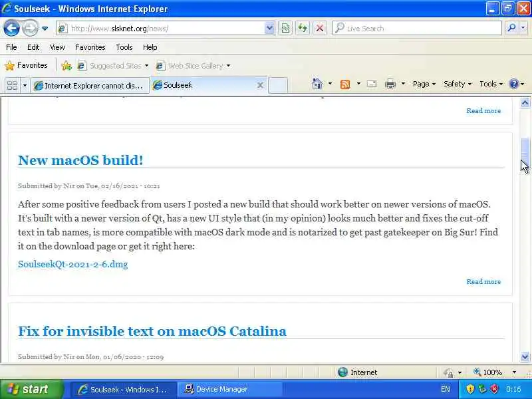Click into the Live Search box
The height and width of the screenshot is (399, 532).
pyautogui.click(x=418, y=29)
